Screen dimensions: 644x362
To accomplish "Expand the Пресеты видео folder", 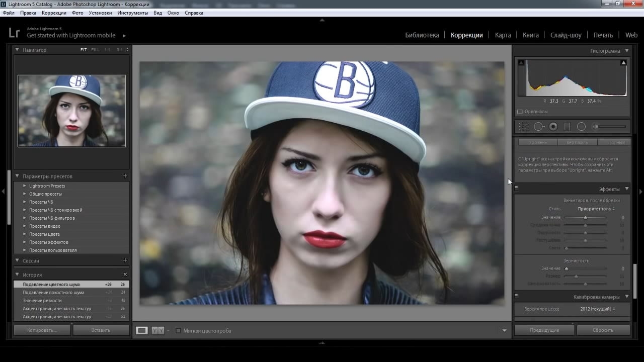I will [x=24, y=226].
